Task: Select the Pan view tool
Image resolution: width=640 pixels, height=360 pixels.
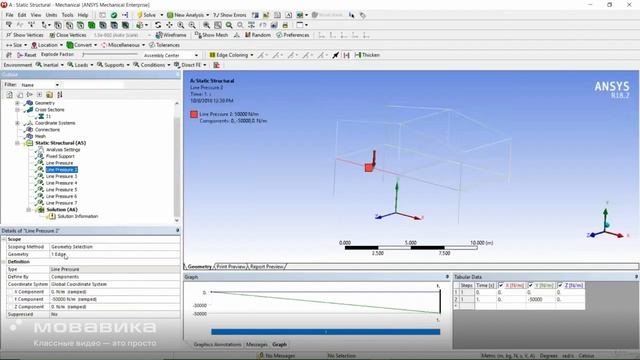Action: [x=169, y=25]
